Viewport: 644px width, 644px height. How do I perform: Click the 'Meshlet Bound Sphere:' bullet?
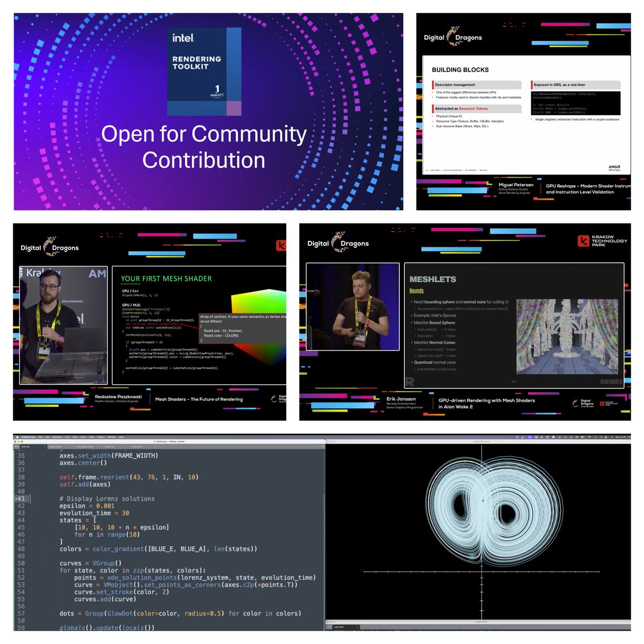(x=434, y=323)
